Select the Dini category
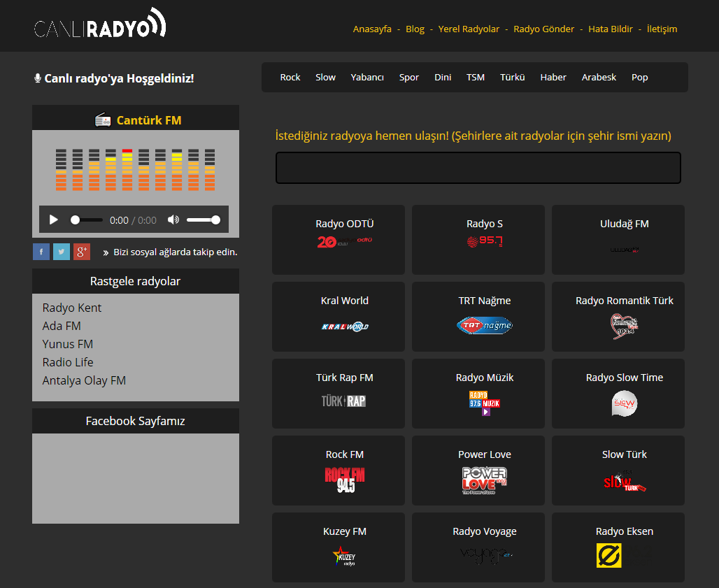719x588 pixels. coord(443,77)
